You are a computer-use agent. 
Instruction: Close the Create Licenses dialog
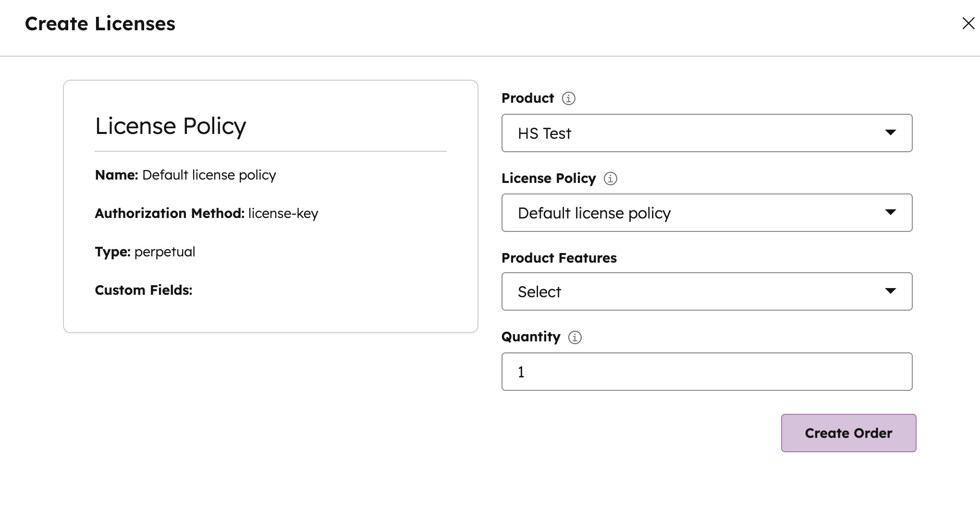968,24
